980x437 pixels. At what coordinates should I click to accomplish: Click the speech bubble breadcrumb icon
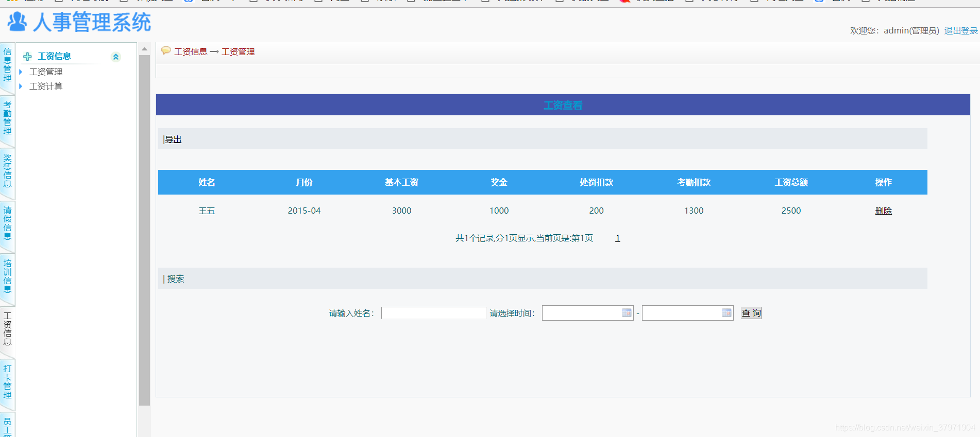(166, 50)
